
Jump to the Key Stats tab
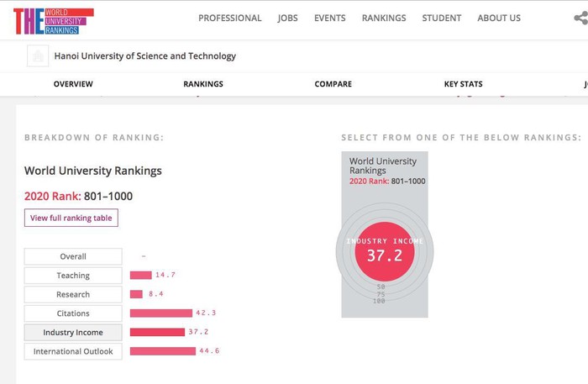pos(463,84)
